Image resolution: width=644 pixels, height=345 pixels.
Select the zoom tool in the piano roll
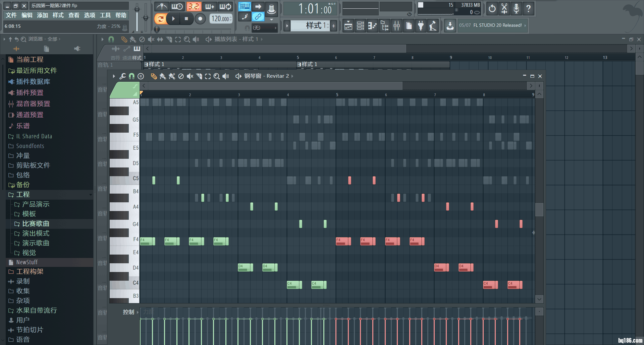[x=217, y=76]
